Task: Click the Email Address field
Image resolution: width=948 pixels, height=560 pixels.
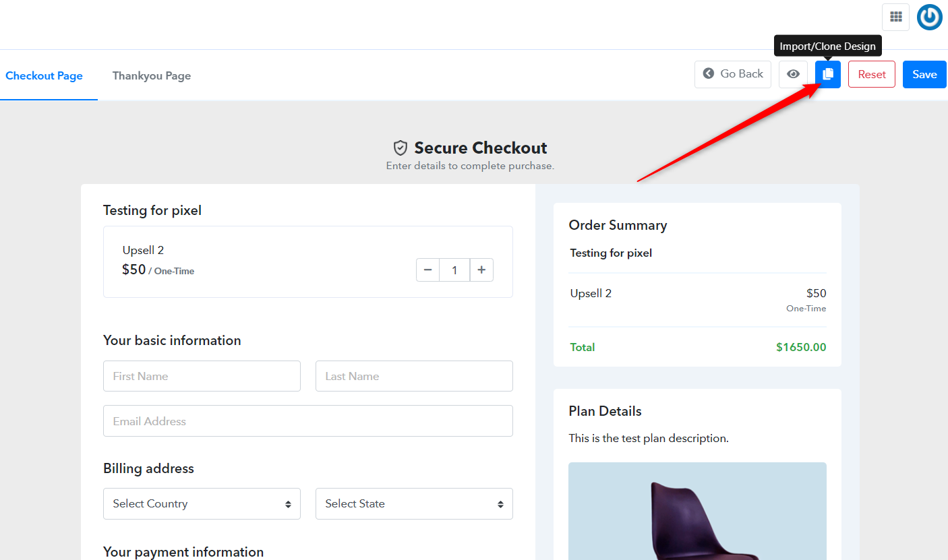Action: [307, 421]
